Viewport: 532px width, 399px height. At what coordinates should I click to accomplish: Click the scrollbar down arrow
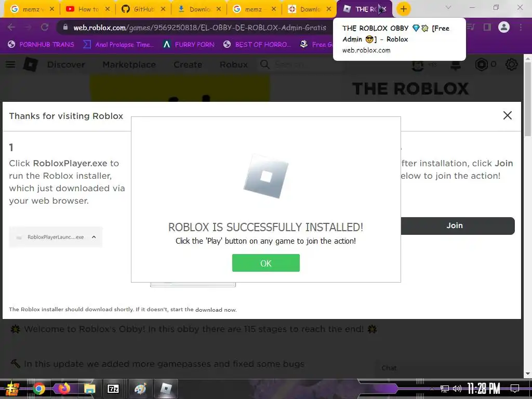(x=528, y=374)
